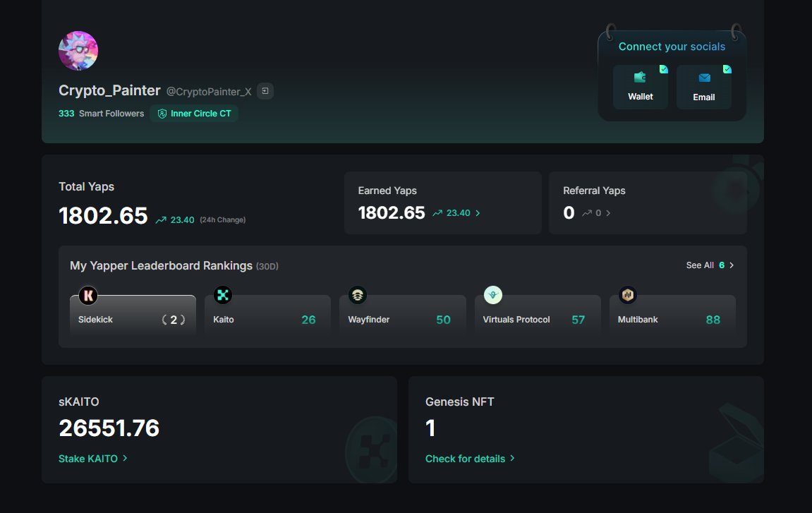Click the Sidekick project logo icon
The image size is (812, 513).
pyautogui.click(x=88, y=296)
